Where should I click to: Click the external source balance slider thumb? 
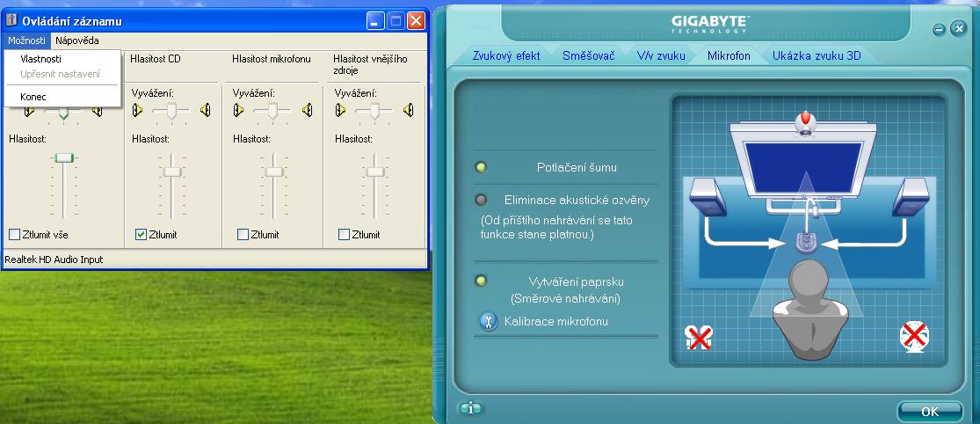click(374, 112)
